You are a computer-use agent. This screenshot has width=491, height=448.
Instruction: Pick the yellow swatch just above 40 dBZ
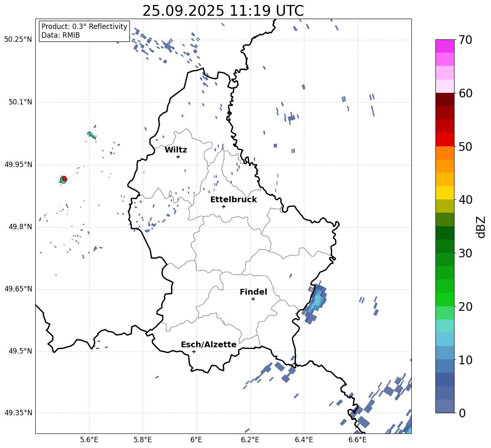click(445, 193)
